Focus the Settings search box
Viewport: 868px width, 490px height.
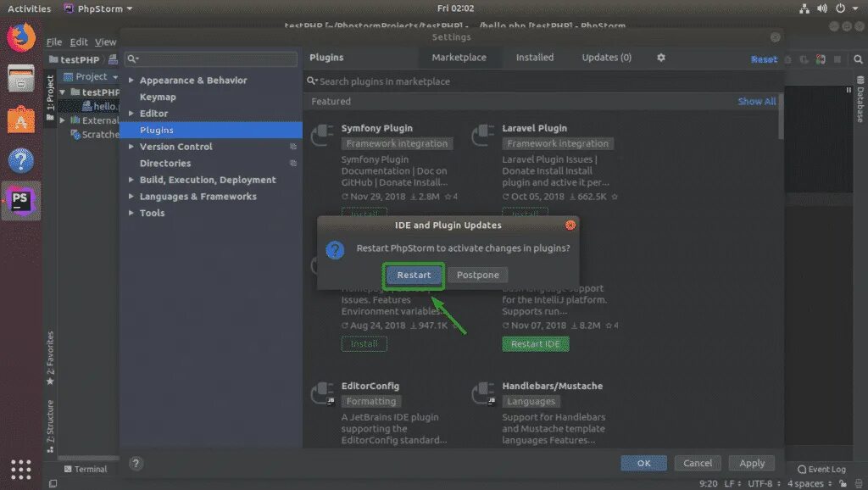211,58
